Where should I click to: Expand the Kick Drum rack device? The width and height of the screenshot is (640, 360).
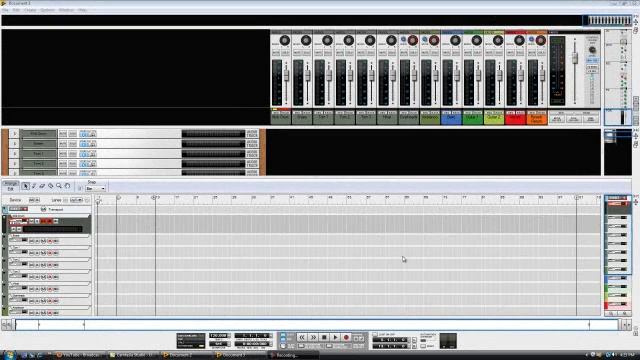[14, 133]
